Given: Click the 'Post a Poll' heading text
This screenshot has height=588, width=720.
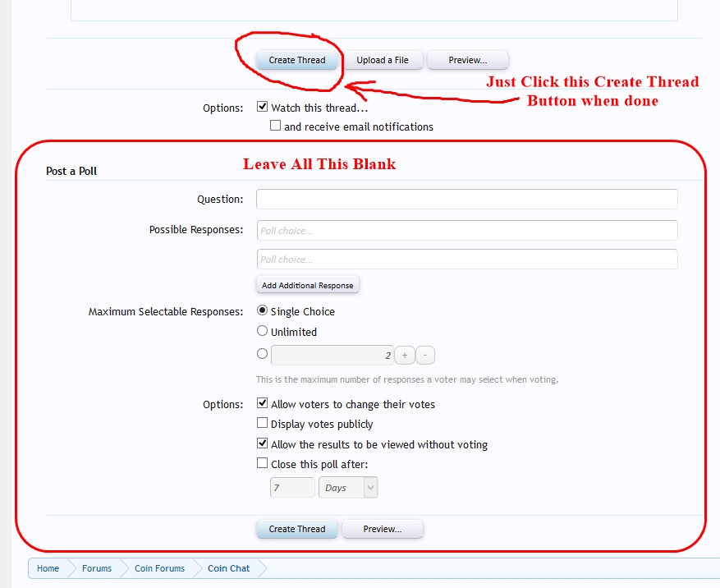Looking at the screenshot, I should tap(71, 172).
